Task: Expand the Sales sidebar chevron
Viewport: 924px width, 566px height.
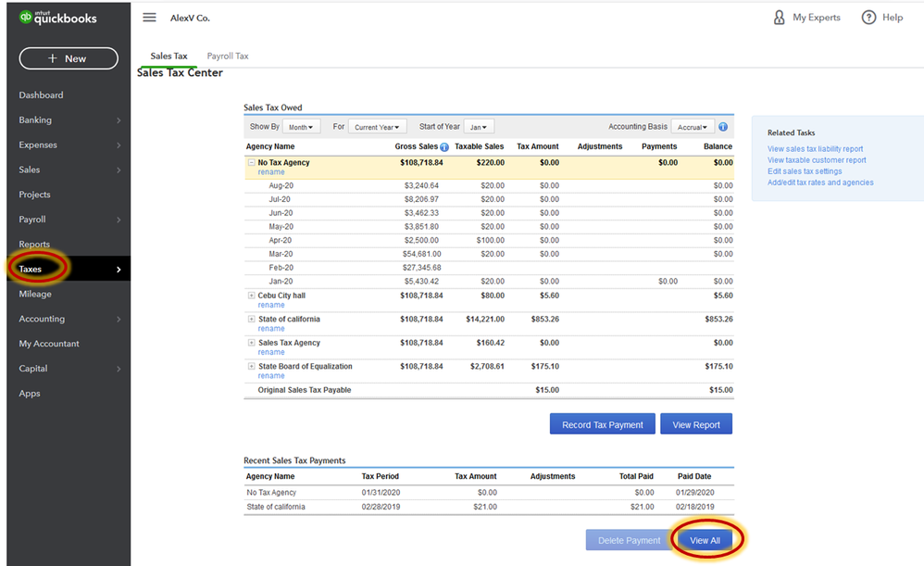Action: click(119, 170)
